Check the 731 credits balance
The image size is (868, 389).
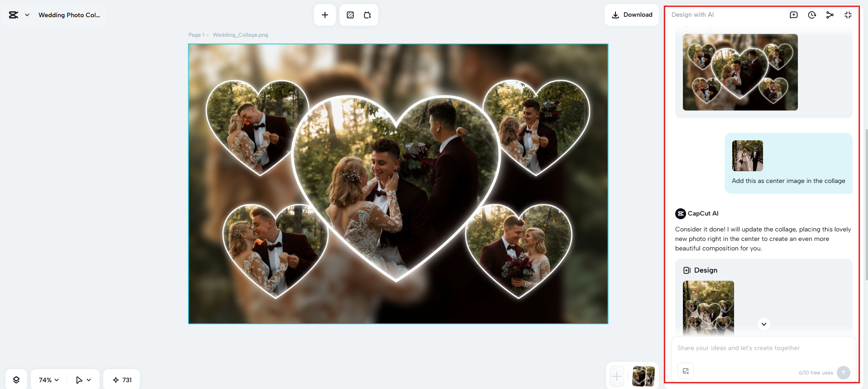122,379
